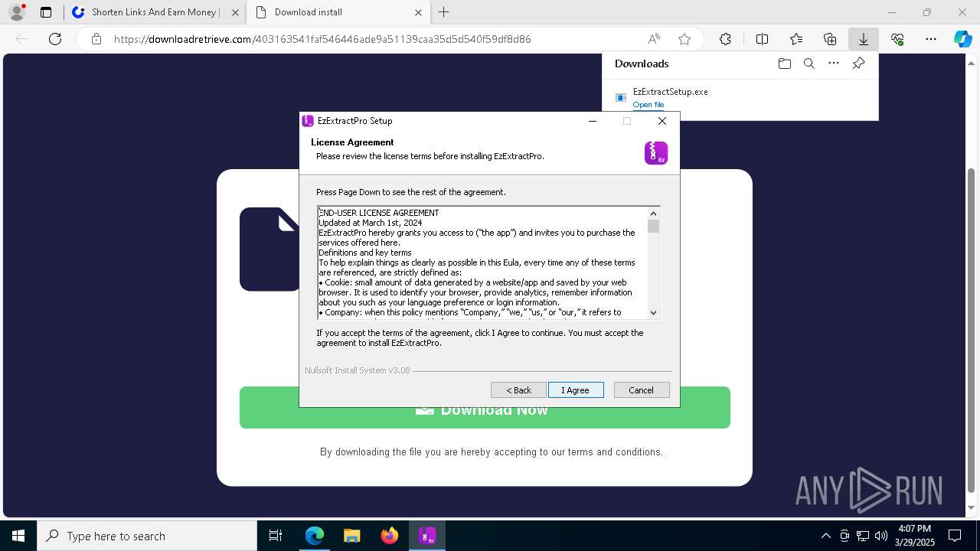Open Microsoft Edge from taskbar
Screen dimensions: 980x551
tap(315, 536)
